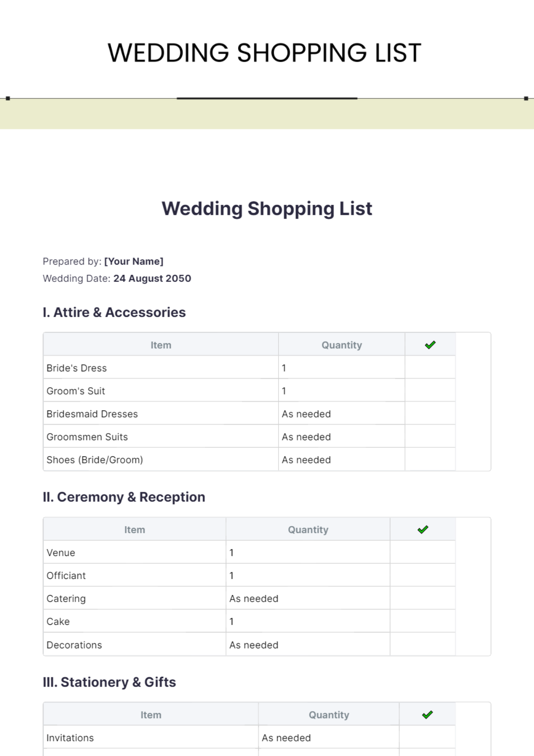Select the right endpoint handle of the divider line
The width and height of the screenshot is (534, 756).
tap(526, 98)
